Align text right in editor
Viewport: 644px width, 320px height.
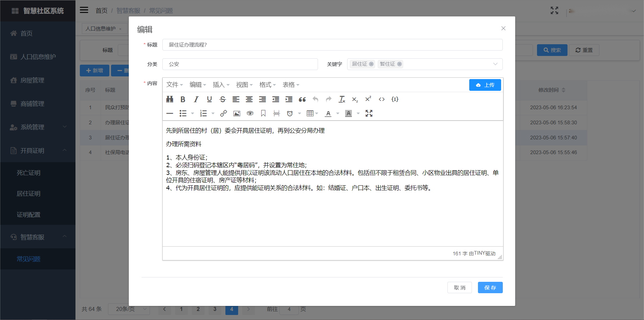click(262, 99)
